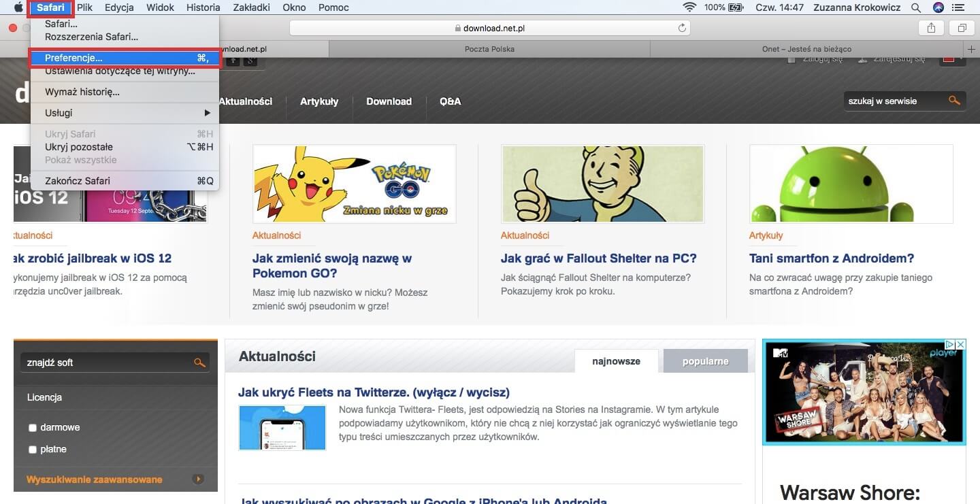This screenshot has width=980, height=504.
Task: Open the Safari menu in menu bar
Action: tap(51, 7)
